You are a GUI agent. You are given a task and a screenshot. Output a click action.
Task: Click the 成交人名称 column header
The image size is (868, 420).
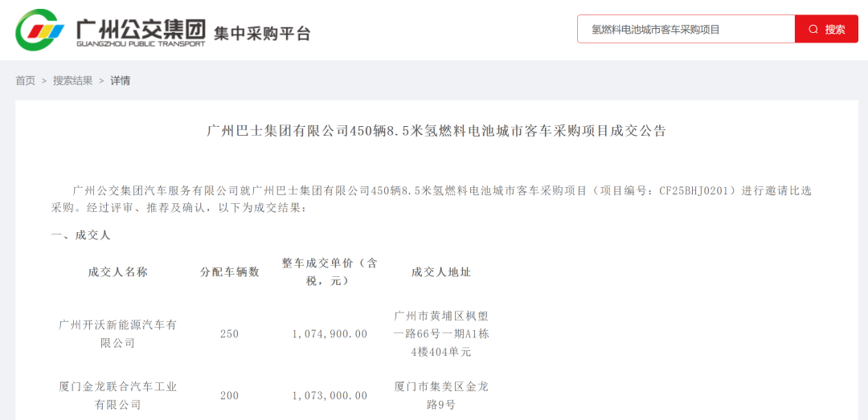pos(118,272)
